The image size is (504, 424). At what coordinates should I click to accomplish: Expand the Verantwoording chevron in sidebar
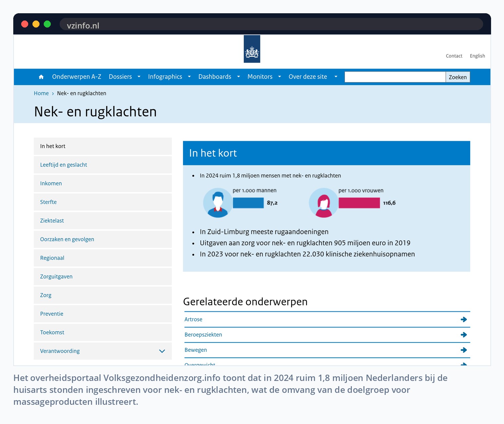pos(162,351)
